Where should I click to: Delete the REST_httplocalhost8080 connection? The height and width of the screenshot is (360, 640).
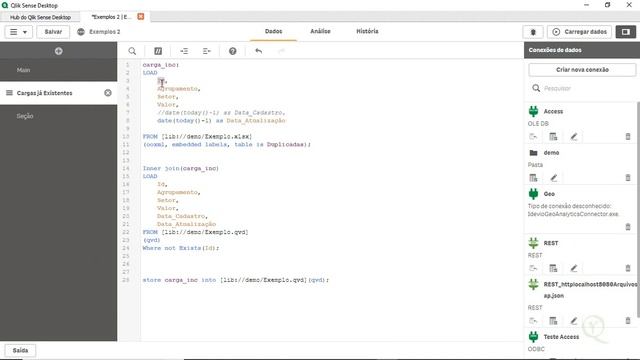628,321
